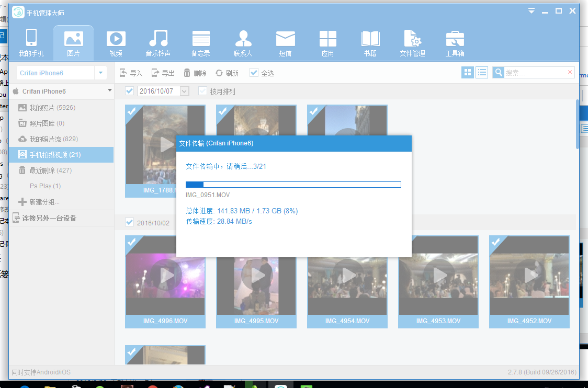Open the 音乐铃声 tab

(x=159, y=43)
